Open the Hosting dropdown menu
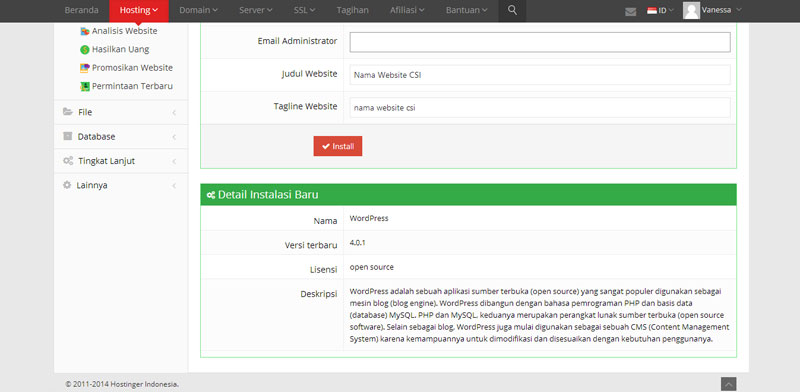The width and height of the screenshot is (800, 392). pos(139,10)
